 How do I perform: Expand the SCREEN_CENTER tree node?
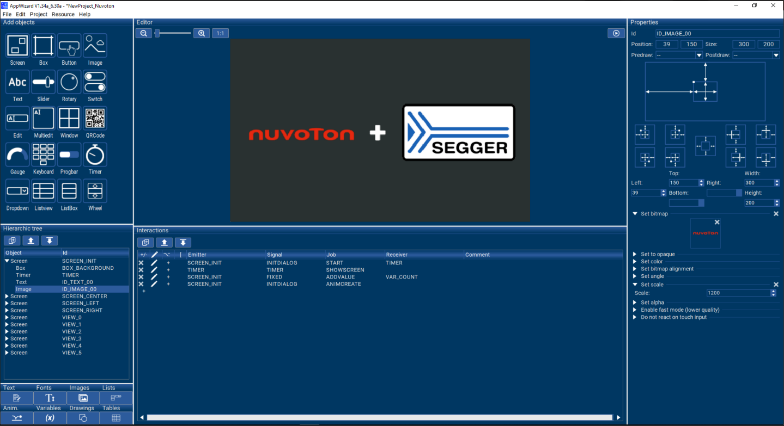click(x=7, y=296)
